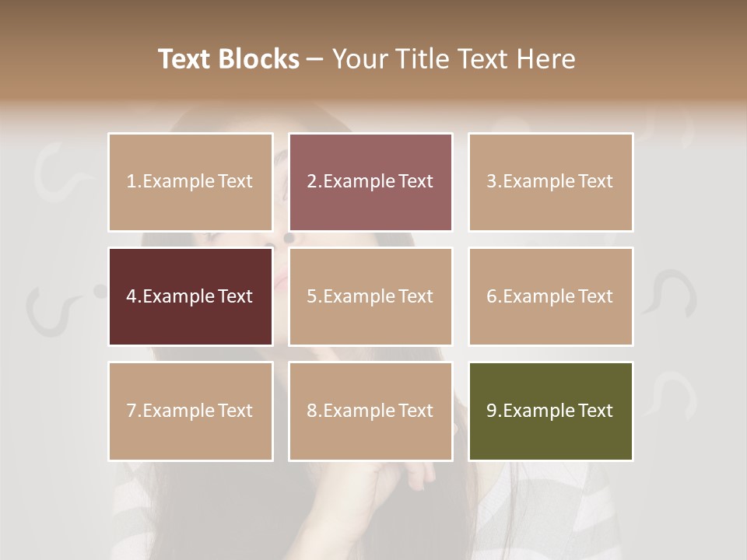Click the '2.Example Text' label text
Screen dimensions: 747x560
370,181
